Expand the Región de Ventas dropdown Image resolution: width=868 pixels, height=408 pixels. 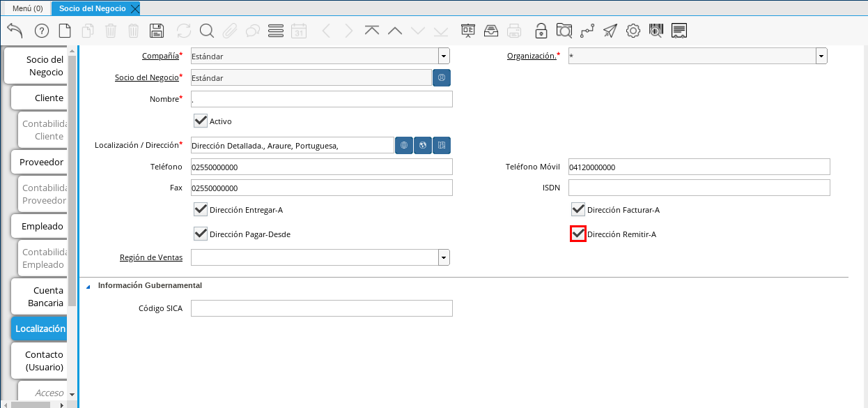tap(444, 258)
